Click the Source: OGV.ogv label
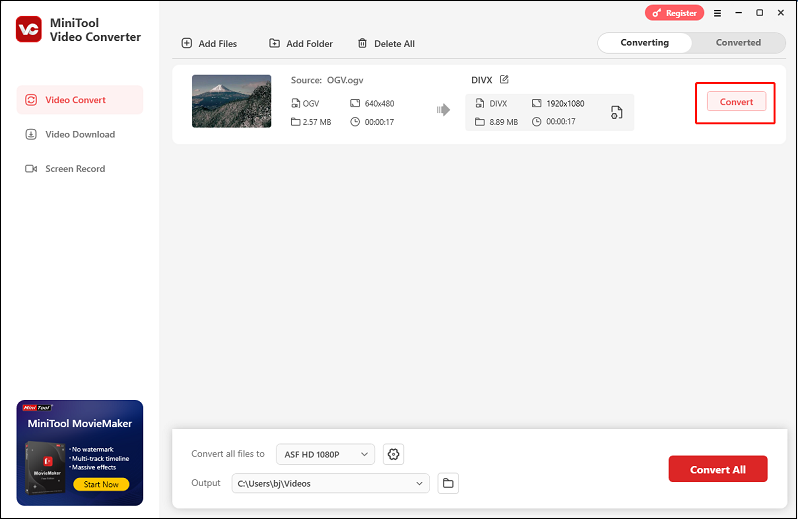This screenshot has width=798, height=519. 327,80
